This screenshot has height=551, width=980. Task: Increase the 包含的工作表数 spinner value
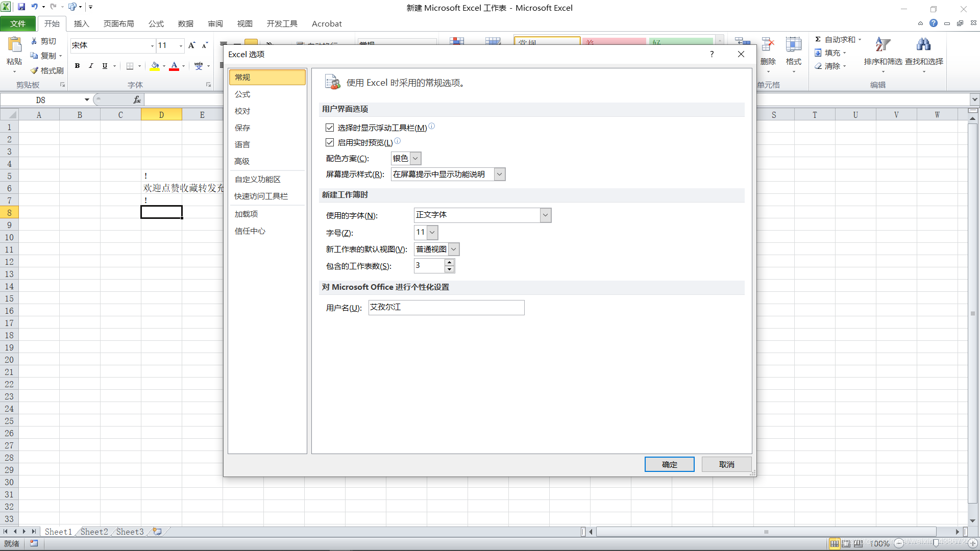449,262
